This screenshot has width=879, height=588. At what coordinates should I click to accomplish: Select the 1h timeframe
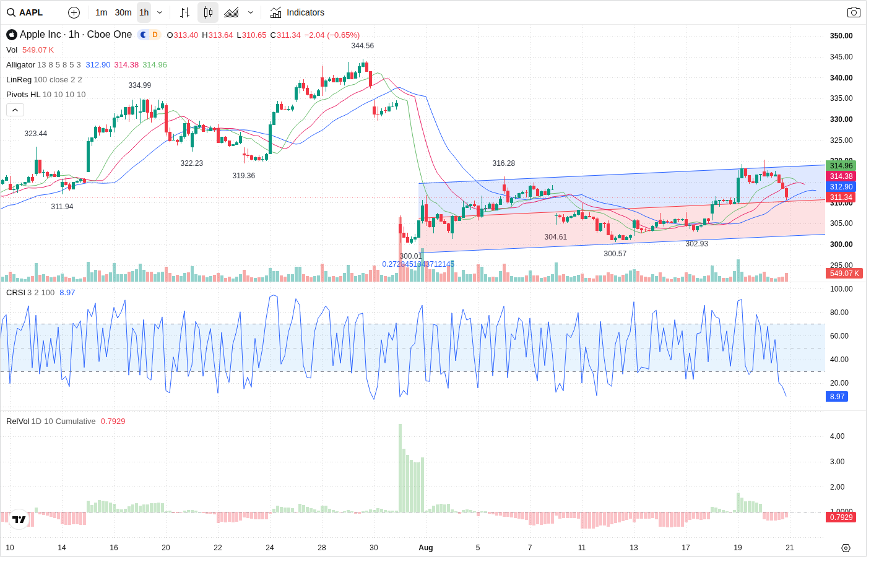(x=144, y=12)
